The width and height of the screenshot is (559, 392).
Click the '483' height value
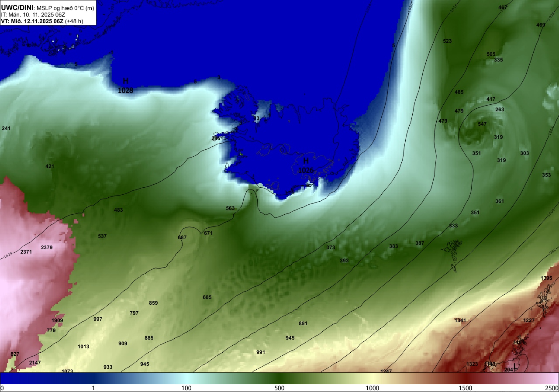118,210
